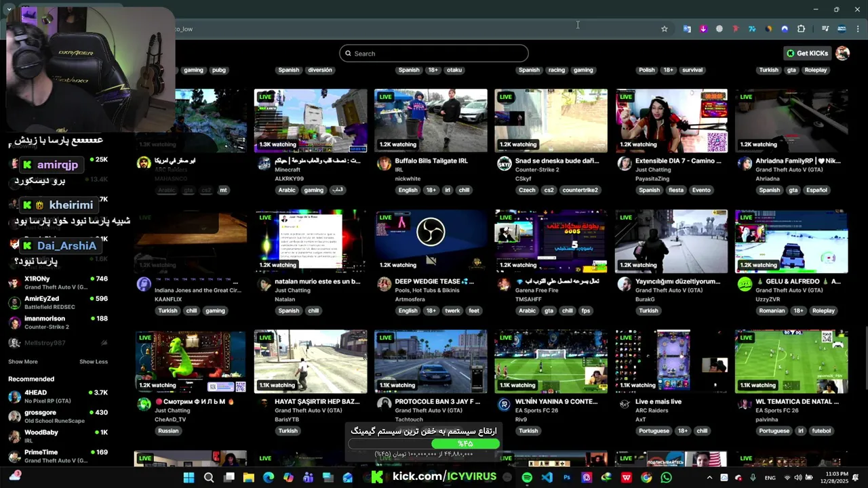Open the UzzyZVR channel avatar

click(x=745, y=284)
